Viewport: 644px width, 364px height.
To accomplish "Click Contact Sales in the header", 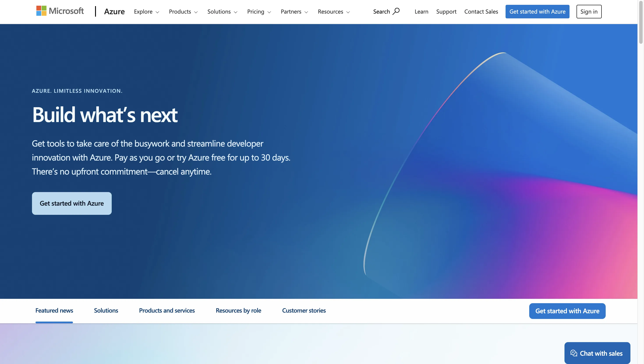I will coord(481,12).
